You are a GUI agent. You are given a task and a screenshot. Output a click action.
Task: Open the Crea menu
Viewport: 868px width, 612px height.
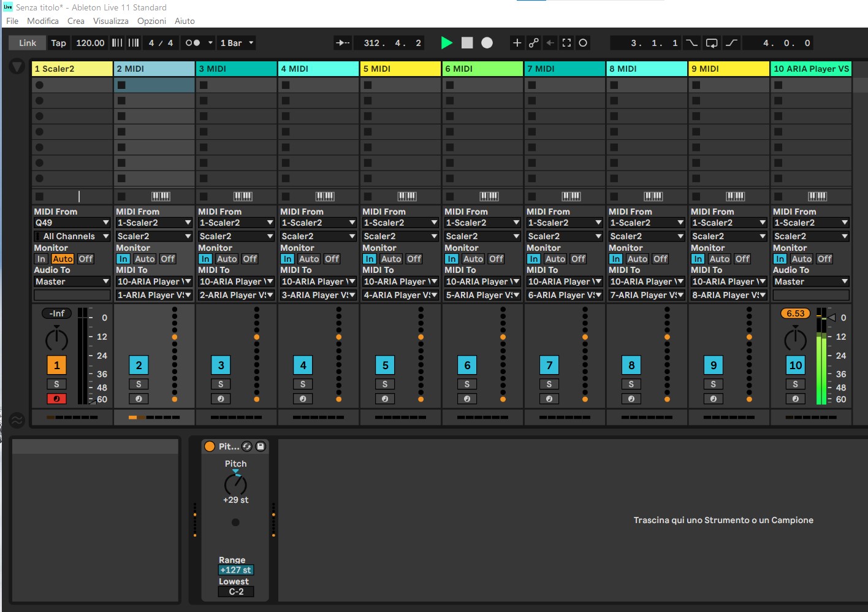[x=76, y=21]
